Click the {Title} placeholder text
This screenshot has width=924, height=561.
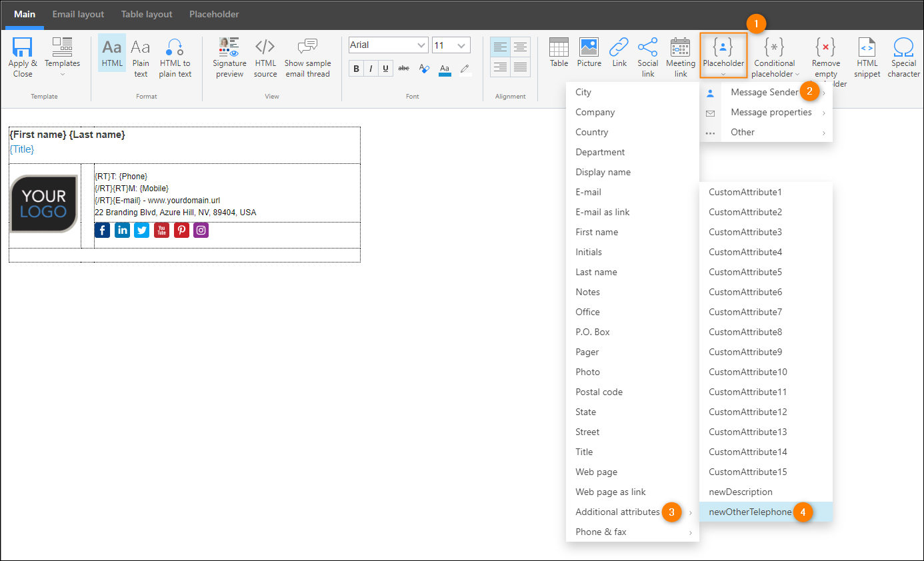[21, 149]
